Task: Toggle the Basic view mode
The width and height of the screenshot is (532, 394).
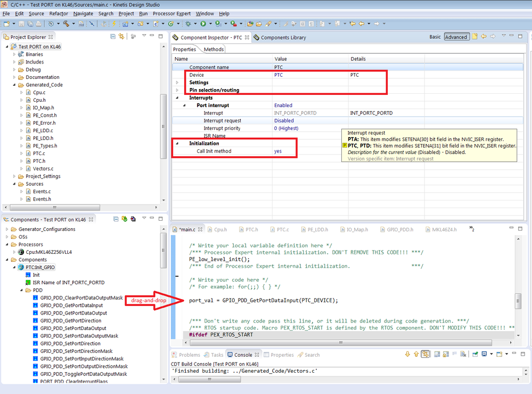Action: pos(435,37)
